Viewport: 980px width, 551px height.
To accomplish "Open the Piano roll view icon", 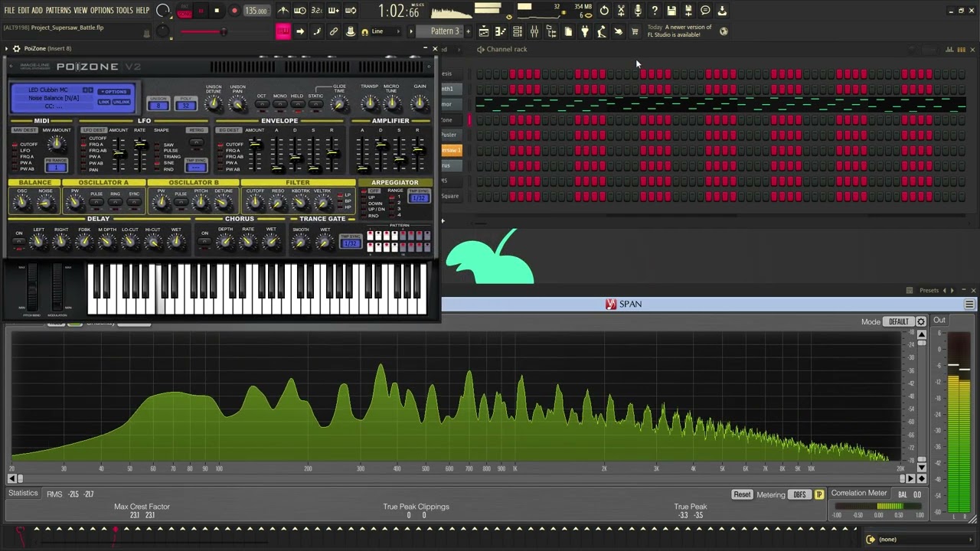I will 501,31.
